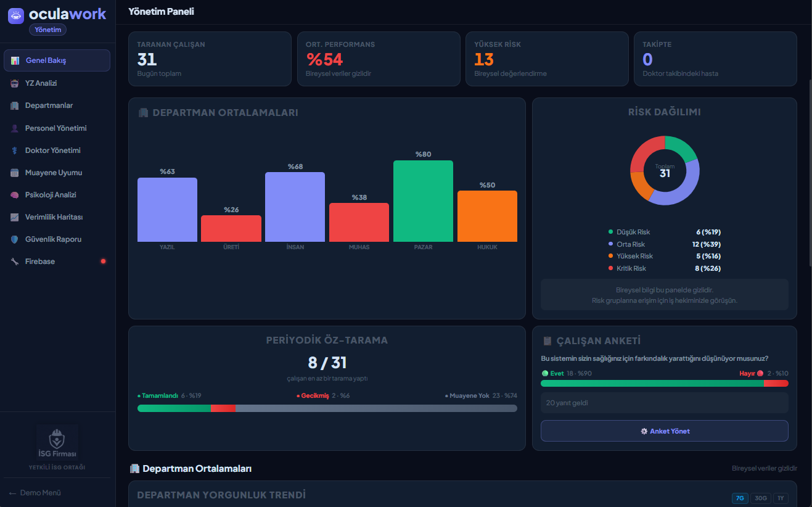812x507 pixels.
Task: Click the risk donut chart center
Action: 665,171
